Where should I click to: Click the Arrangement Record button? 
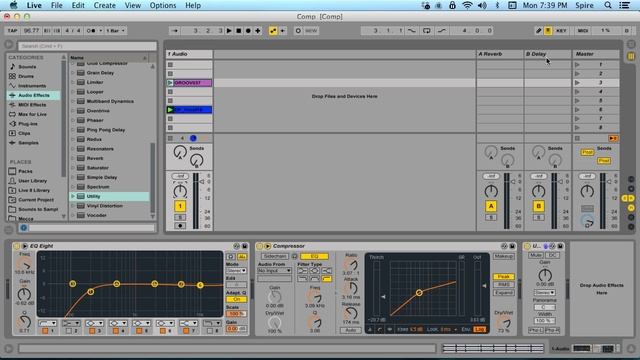248,31
